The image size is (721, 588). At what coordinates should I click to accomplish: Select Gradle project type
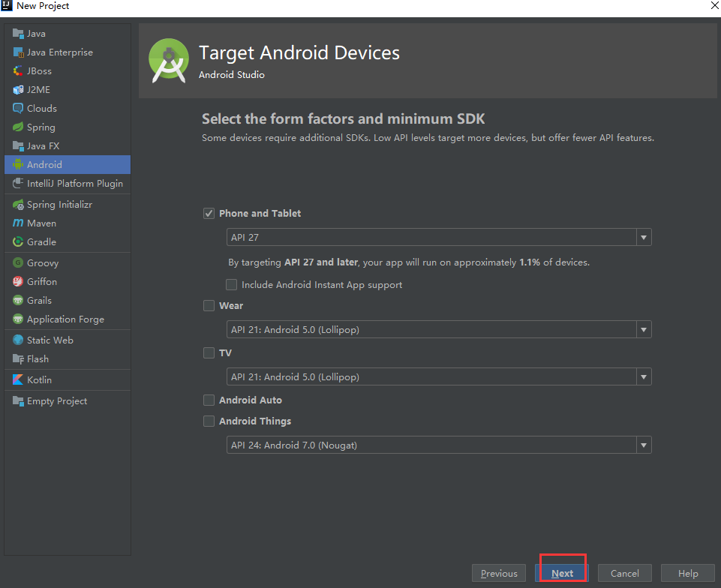point(68,241)
